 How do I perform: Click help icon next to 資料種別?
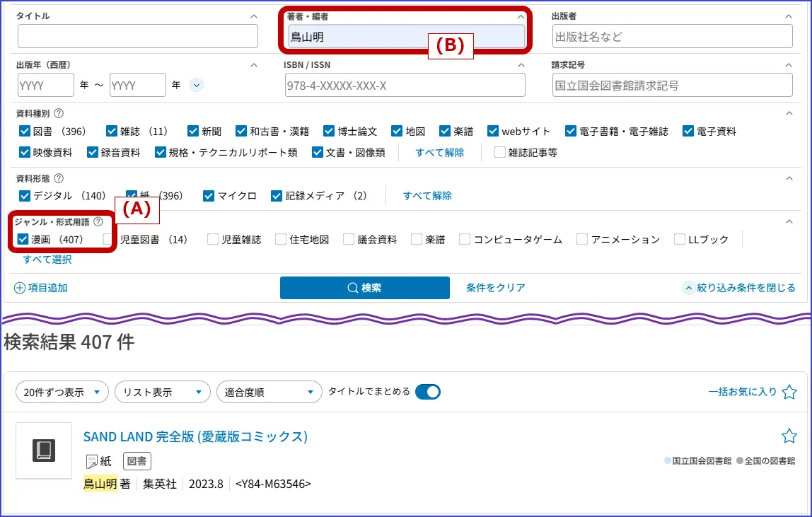[x=59, y=113]
